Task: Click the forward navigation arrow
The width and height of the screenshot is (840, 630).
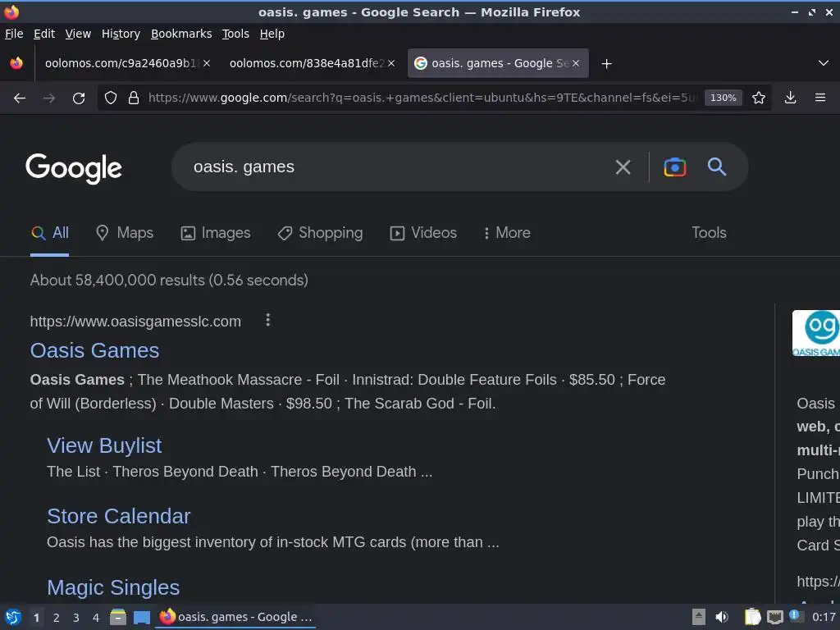Action: click(48, 98)
